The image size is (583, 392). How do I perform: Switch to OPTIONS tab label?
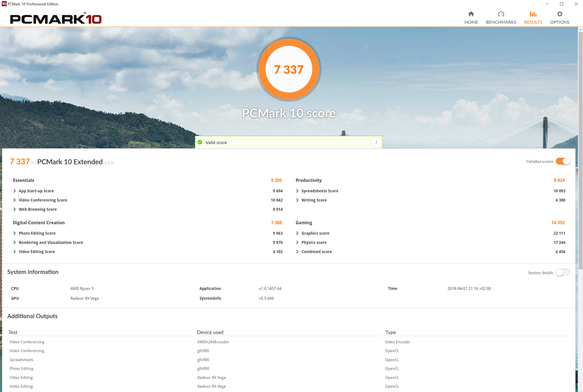click(559, 22)
